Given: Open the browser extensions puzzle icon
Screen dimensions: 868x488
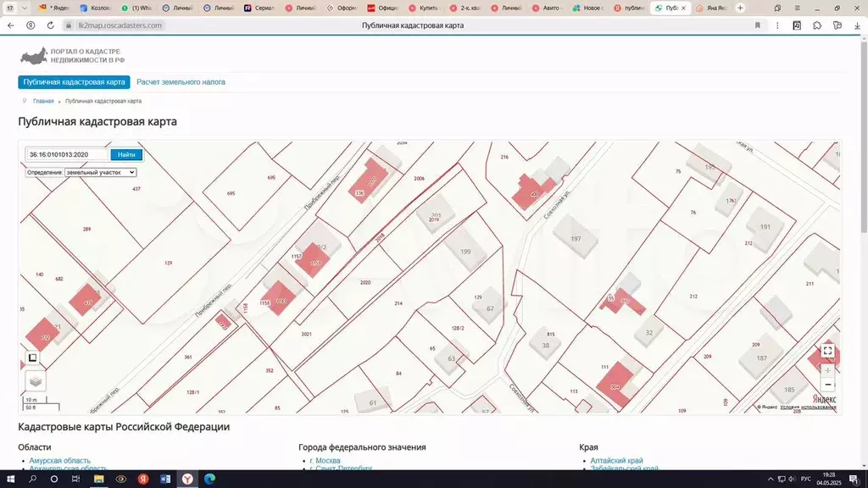Looking at the screenshot, I should [817, 25].
